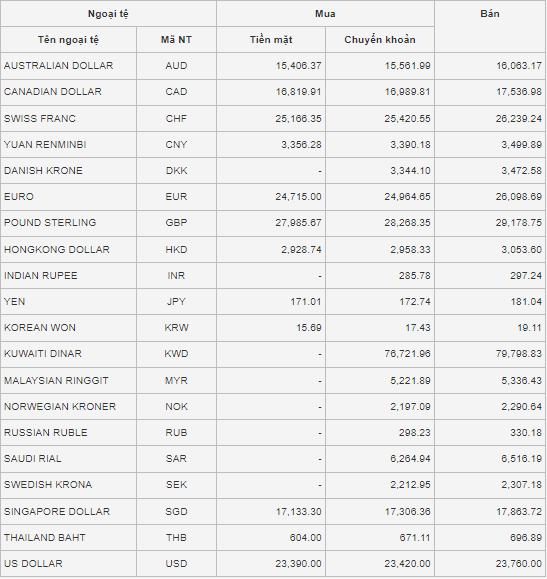Click the THAILAND BAHT row name
This screenshot has height=579, width=547.
click(45, 537)
